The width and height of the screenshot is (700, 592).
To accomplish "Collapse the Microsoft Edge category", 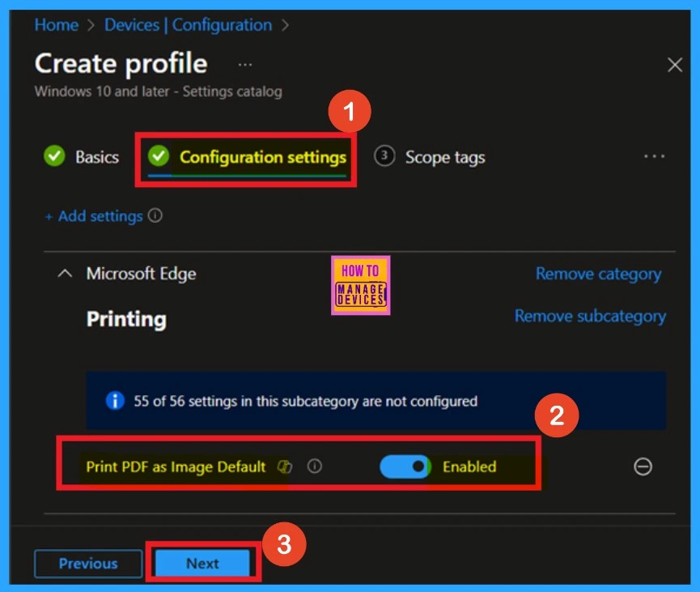I will coord(66,274).
